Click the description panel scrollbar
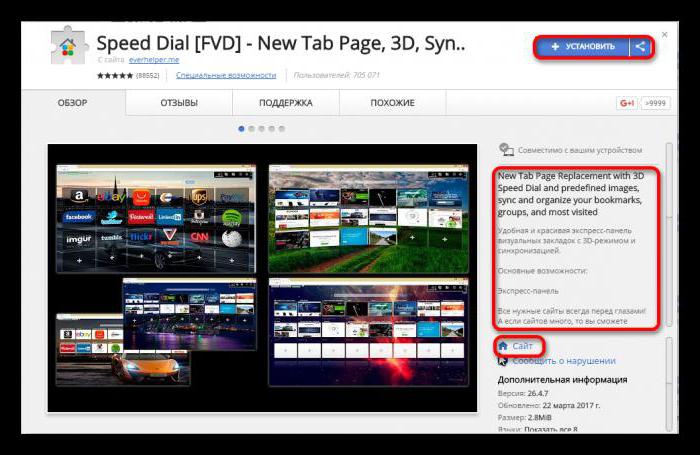700x455 pixels. click(x=669, y=234)
